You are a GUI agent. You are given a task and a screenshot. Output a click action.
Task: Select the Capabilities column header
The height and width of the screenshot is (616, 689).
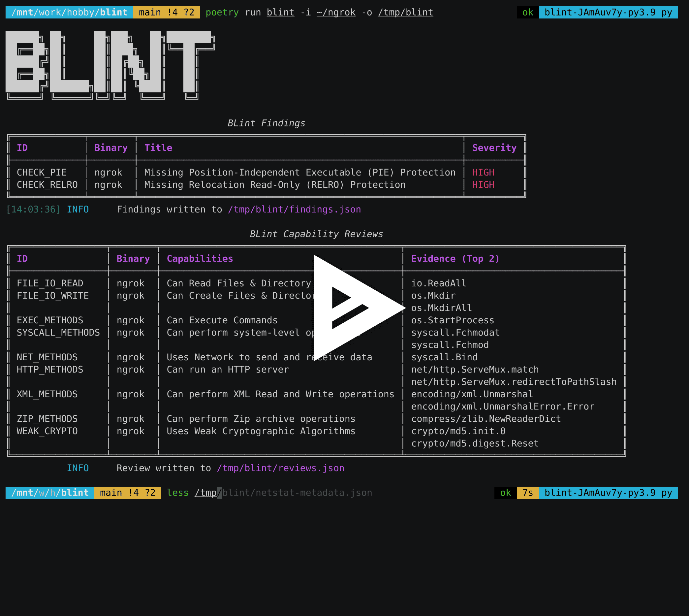click(x=200, y=258)
